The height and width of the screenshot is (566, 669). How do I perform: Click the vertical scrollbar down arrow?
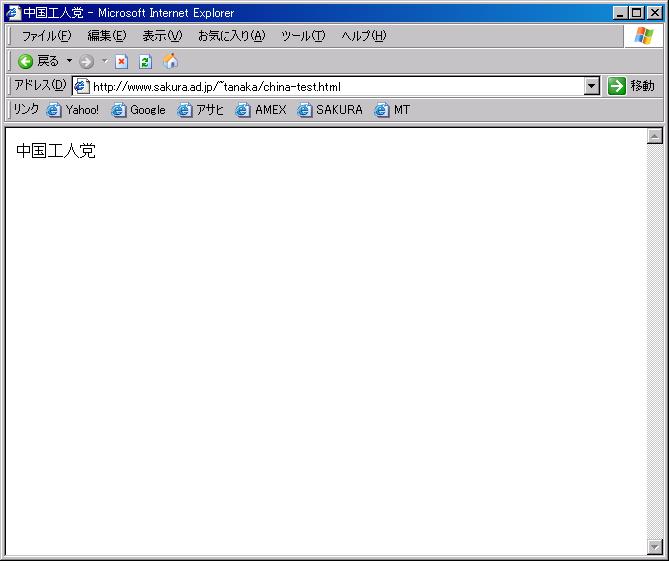655,547
